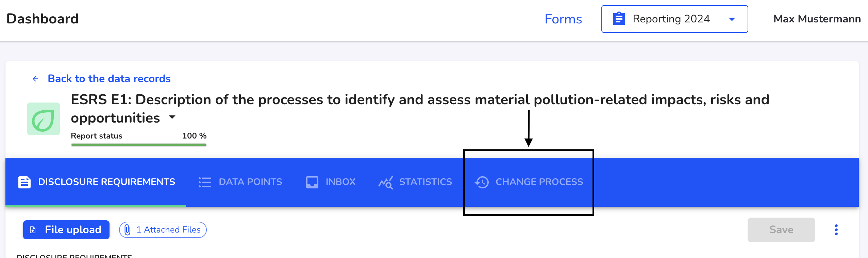Expand the report title dropdown arrow

[x=172, y=117]
